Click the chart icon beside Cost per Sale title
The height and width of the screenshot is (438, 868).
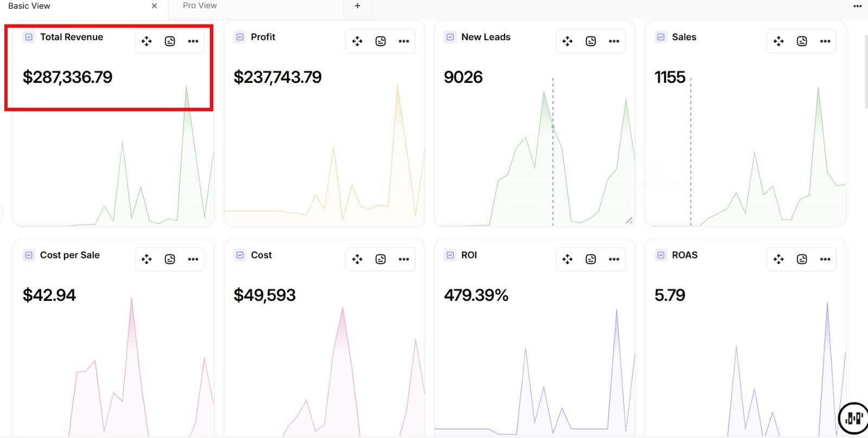[29, 255]
